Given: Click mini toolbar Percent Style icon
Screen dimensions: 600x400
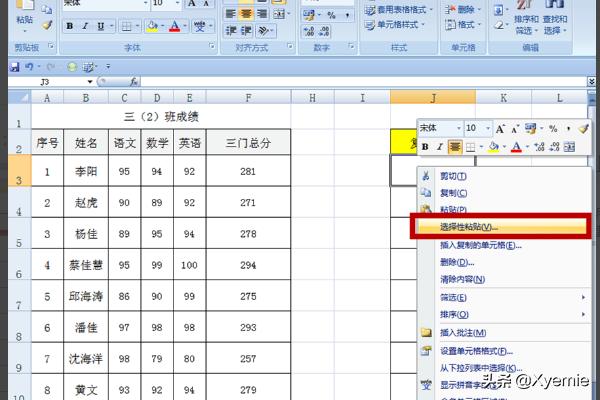Looking at the screenshot, I should [x=553, y=129].
